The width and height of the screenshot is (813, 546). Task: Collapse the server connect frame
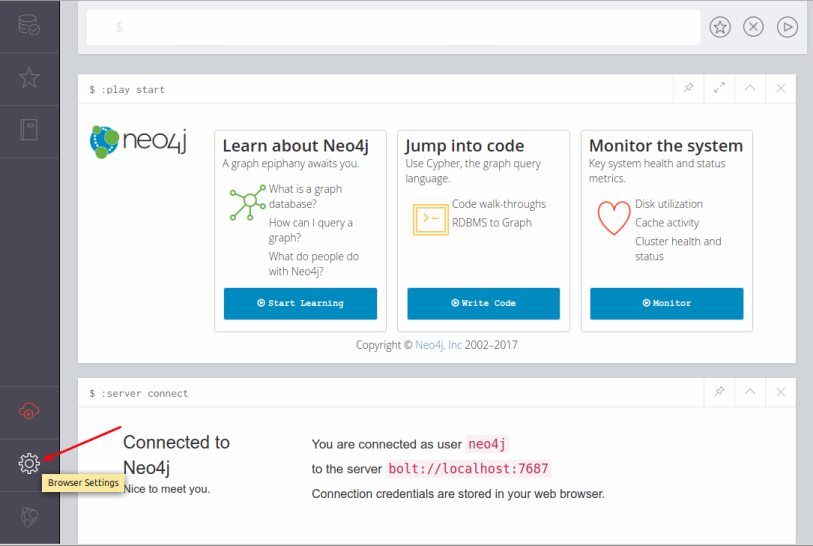coord(750,393)
